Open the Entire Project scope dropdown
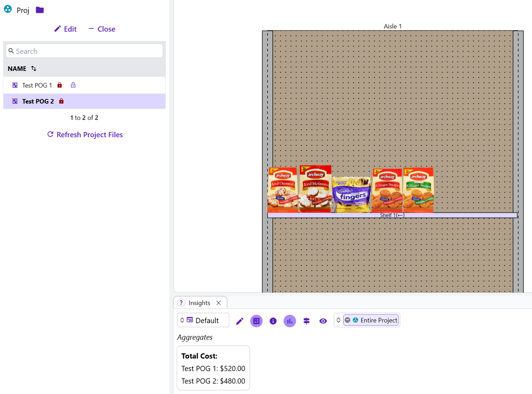This screenshot has width=532, height=394. 338,320
